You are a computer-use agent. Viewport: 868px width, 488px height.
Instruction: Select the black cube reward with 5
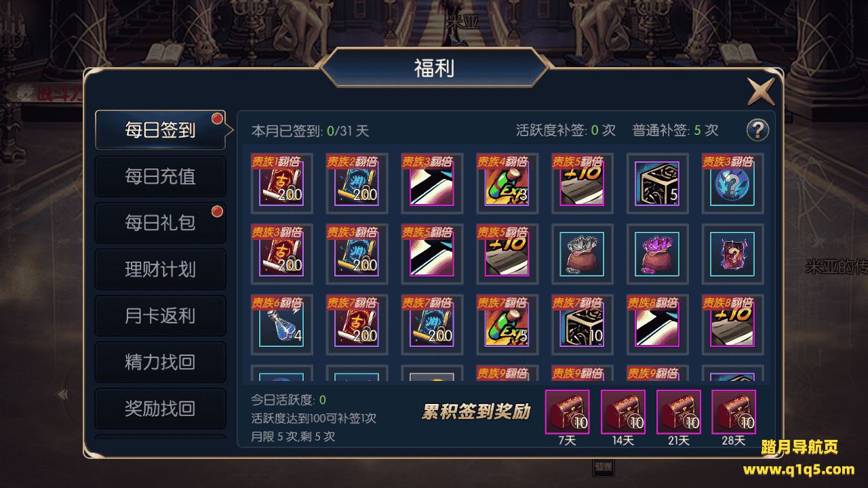[x=658, y=182]
